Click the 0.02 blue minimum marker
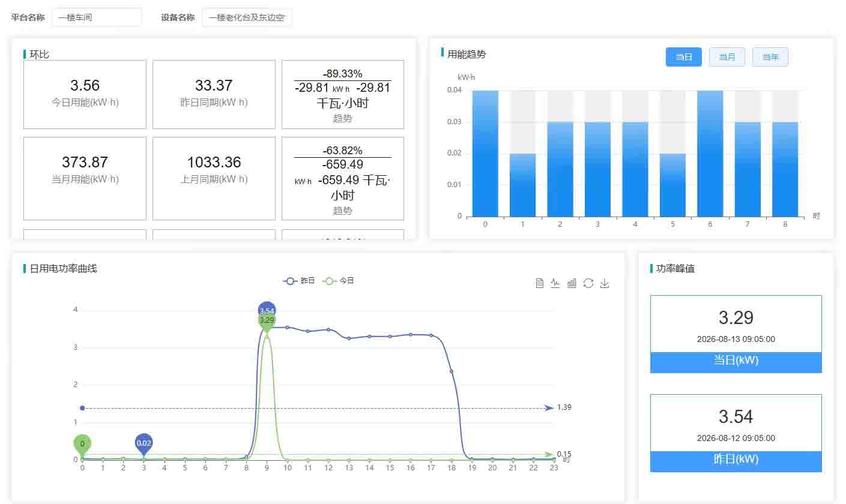Screen dimensions: 846x504 point(144,443)
